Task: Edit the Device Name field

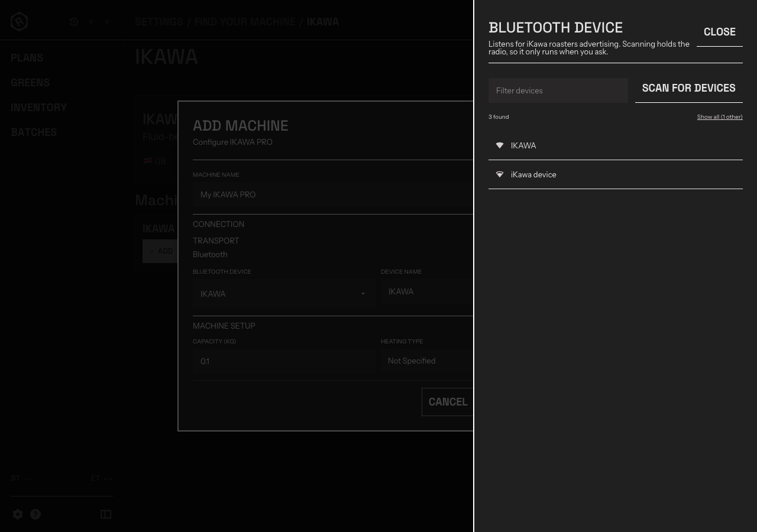Action: point(427,291)
